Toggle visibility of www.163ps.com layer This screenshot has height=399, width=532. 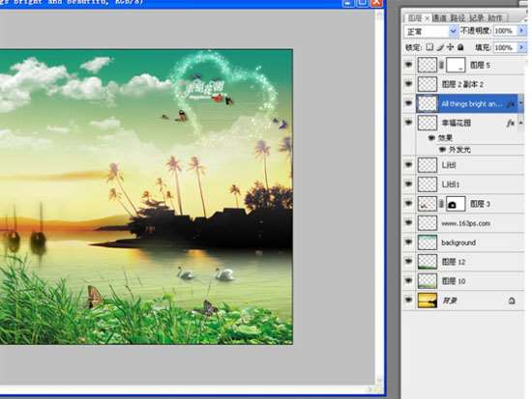[x=408, y=223]
